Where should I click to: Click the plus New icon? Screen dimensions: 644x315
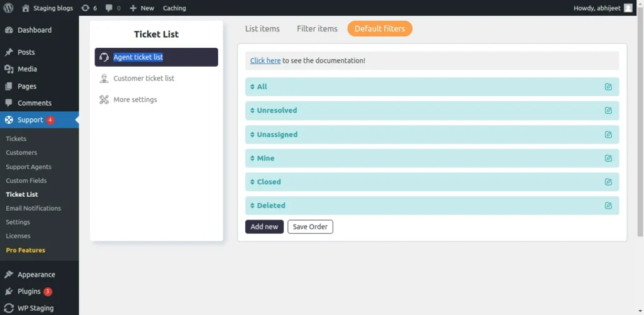point(133,8)
